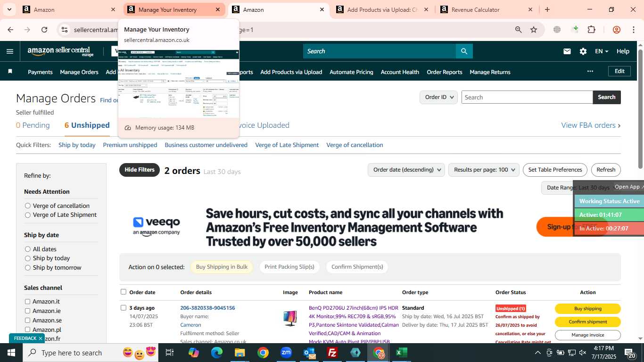Tick the select-all orders checkbox in header
This screenshot has height=362, width=644.
point(124,292)
